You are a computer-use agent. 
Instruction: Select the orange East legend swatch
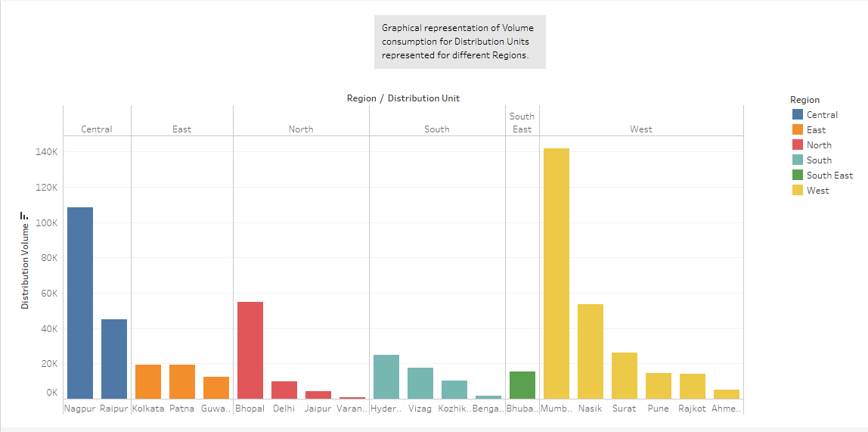click(798, 130)
